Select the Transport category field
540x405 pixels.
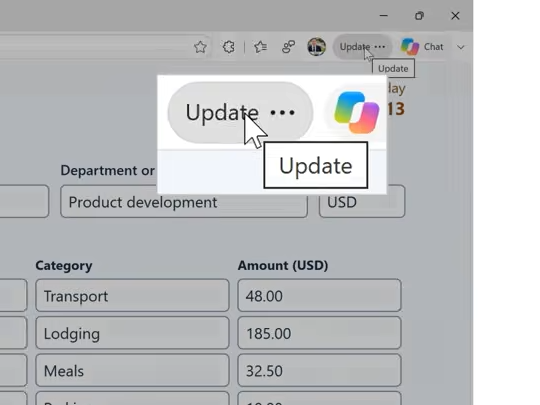(132, 295)
